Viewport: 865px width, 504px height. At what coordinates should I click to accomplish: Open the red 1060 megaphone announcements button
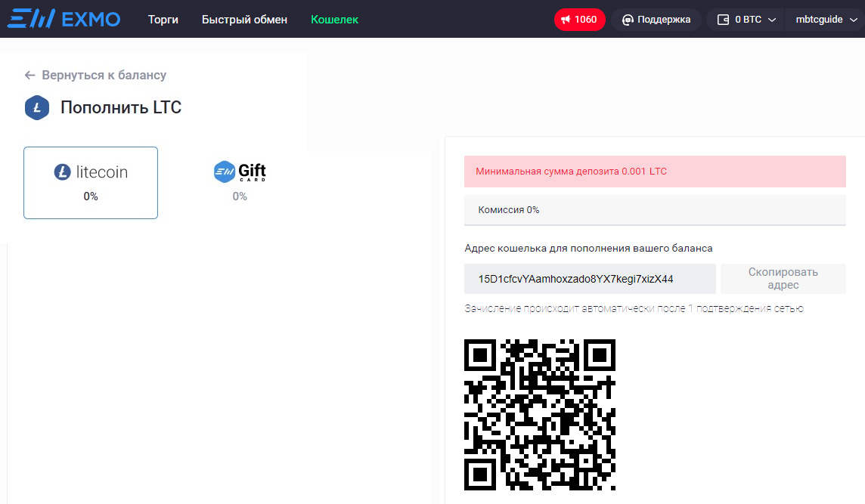click(x=579, y=20)
